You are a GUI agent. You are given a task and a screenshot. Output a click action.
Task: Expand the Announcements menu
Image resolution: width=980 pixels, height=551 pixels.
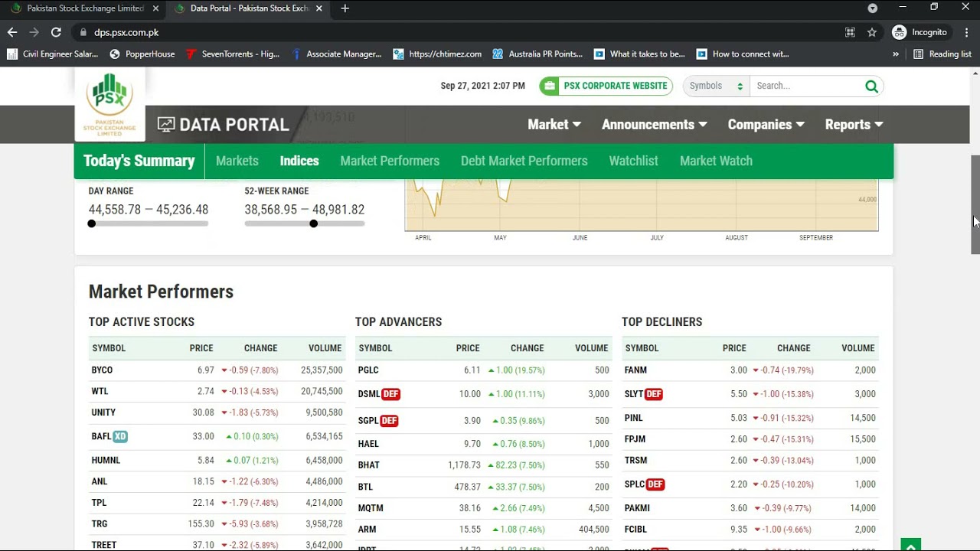(x=654, y=124)
